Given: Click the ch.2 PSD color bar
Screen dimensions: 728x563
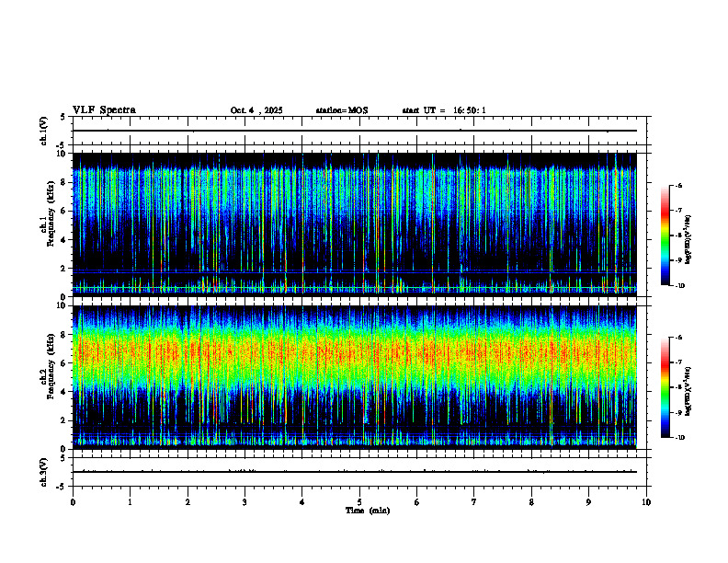Looking at the screenshot, I should (x=665, y=387).
